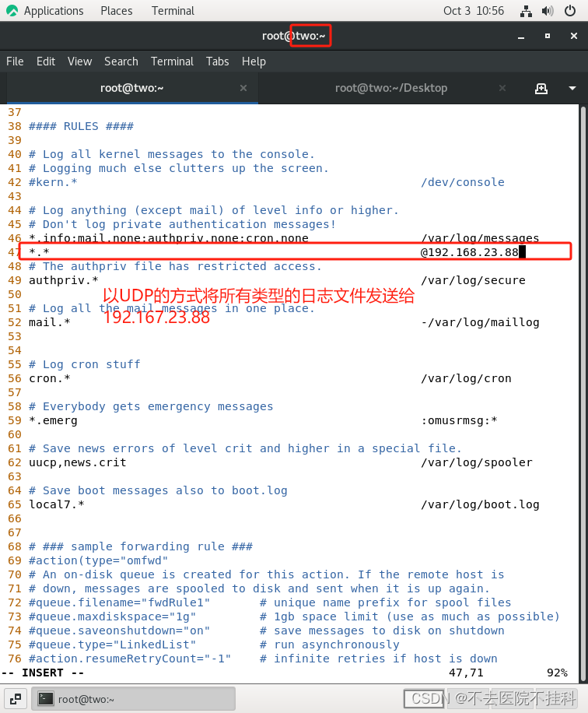
Task: Minimize the terminal window
Action: pyautogui.click(x=521, y=37)
